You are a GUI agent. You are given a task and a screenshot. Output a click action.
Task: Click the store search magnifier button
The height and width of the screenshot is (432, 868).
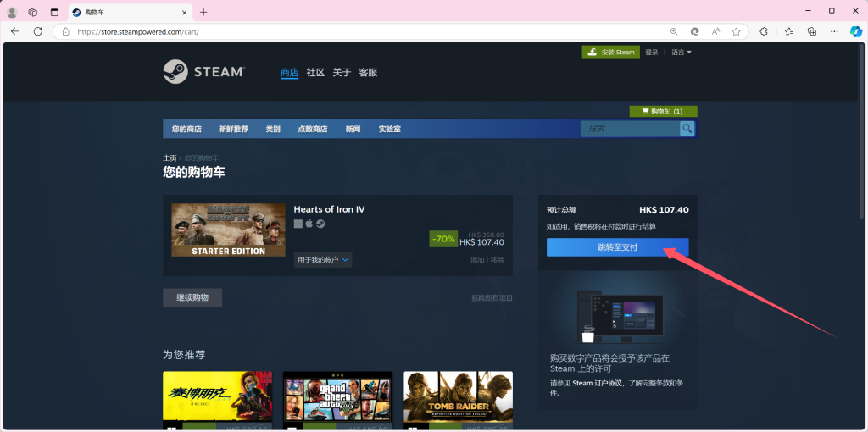coord(687,128)
